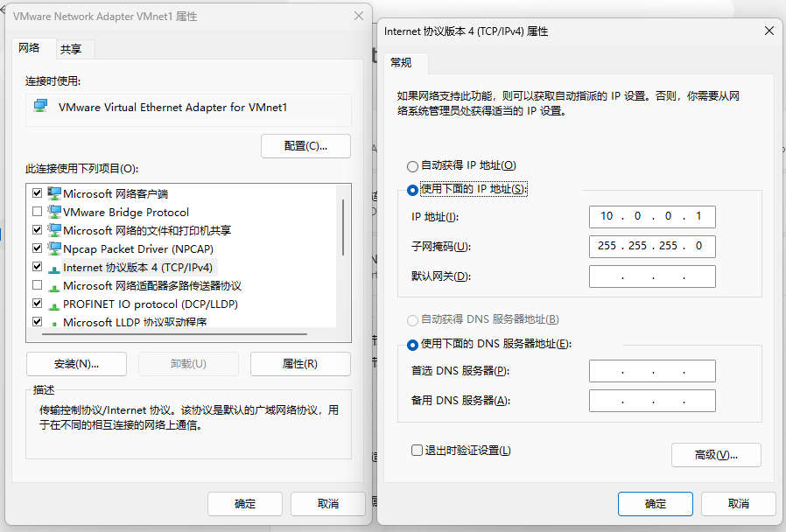Select the VMware Bridge Protocol row

tap(126, 213)
